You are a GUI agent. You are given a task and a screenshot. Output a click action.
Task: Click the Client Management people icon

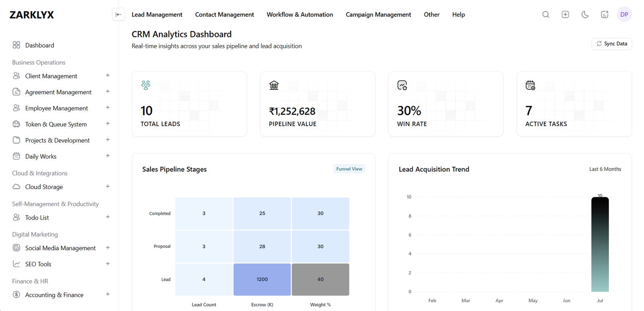17,76
